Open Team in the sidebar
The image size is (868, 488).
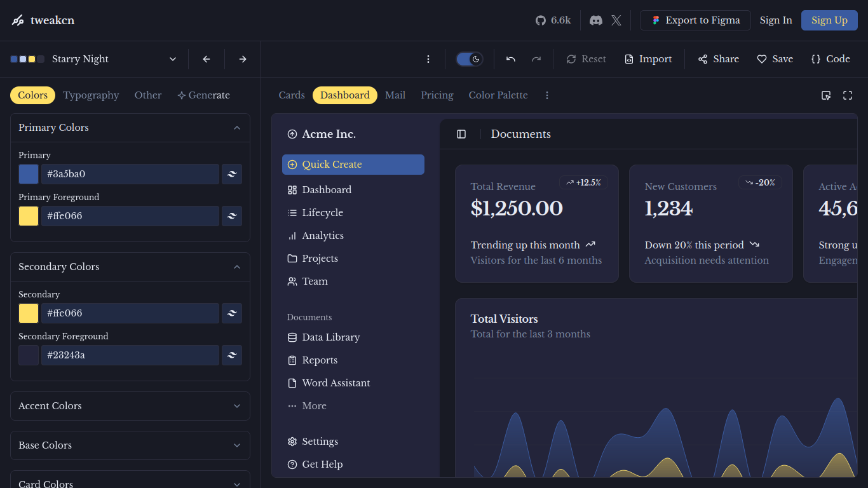point(353,281)
